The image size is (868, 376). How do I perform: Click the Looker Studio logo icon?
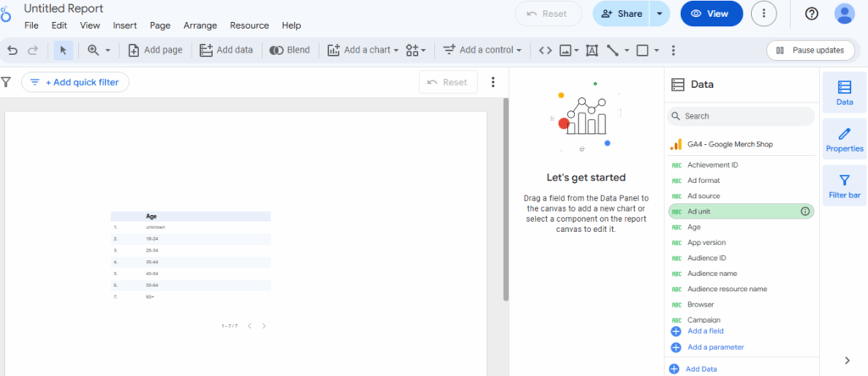click(x=5, y=14)
